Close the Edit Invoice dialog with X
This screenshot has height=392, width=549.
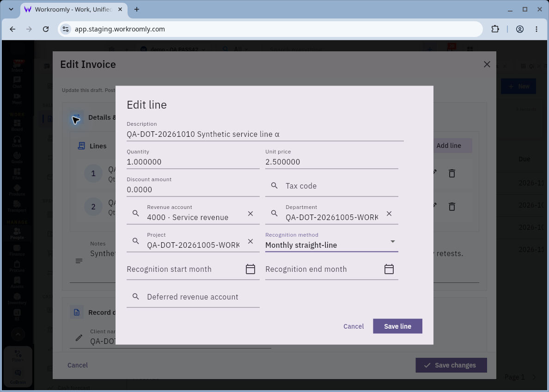coord(487,64)
